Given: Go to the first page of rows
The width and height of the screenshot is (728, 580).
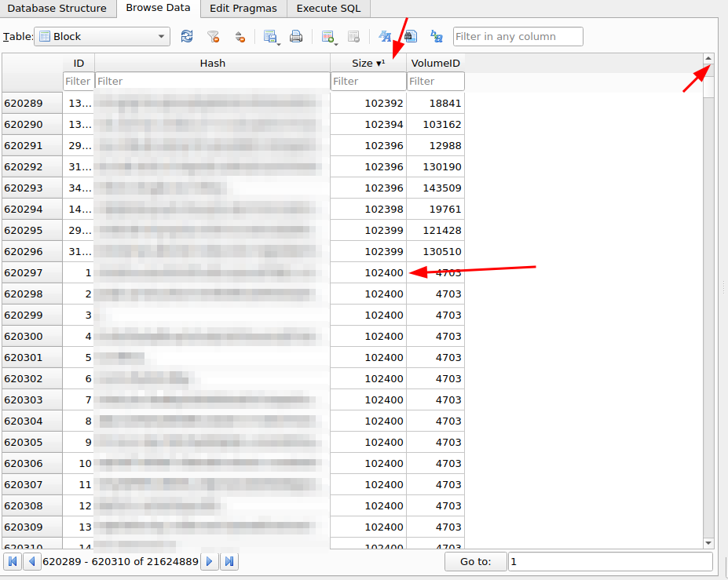Looking at the screenshot, I should click(x=13, y=561).
